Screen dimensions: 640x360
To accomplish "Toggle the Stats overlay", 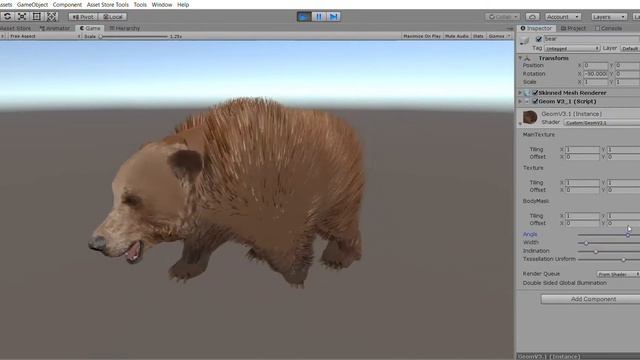I will tap(478, 36).
